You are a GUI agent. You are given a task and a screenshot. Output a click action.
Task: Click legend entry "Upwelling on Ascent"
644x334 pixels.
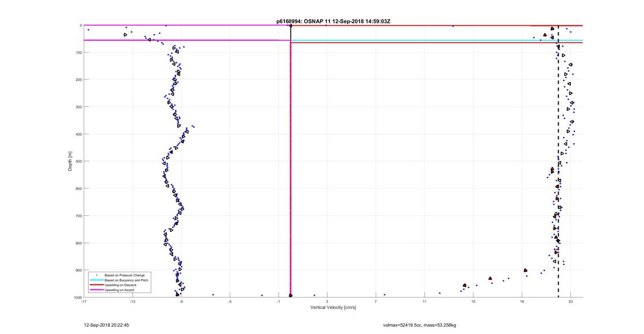[120, 290]
